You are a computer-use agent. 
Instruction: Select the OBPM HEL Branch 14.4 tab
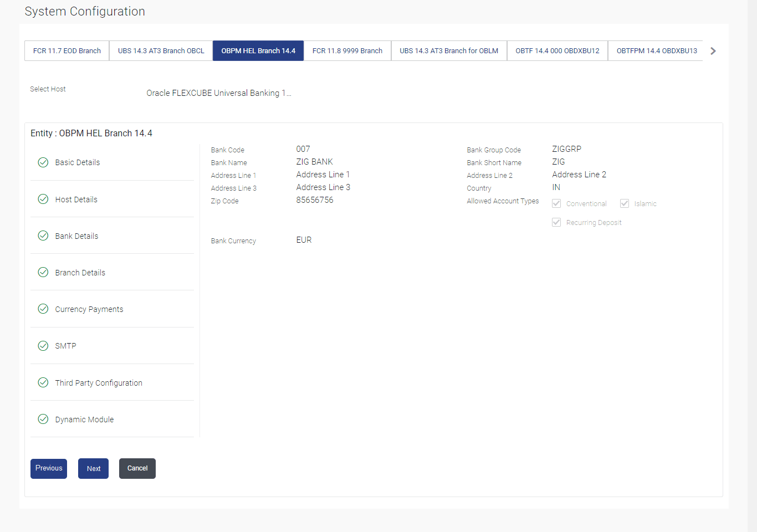258,51
